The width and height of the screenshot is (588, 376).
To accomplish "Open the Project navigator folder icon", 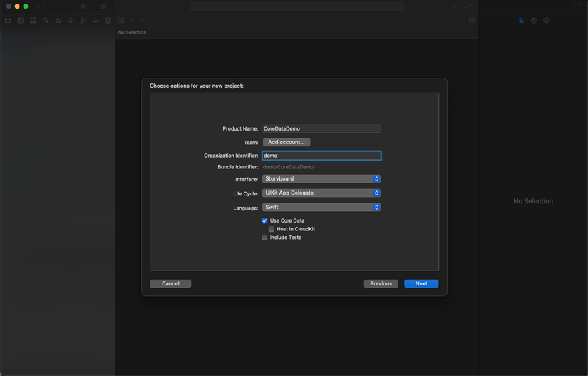I will (x=8, y=21).
